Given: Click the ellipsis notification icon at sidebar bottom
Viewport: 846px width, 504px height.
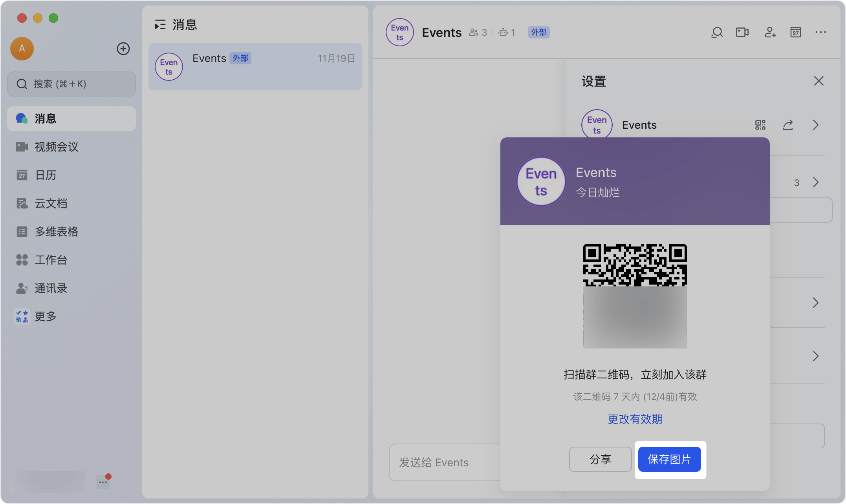Looking at the screenshot, I should [103, 482].
